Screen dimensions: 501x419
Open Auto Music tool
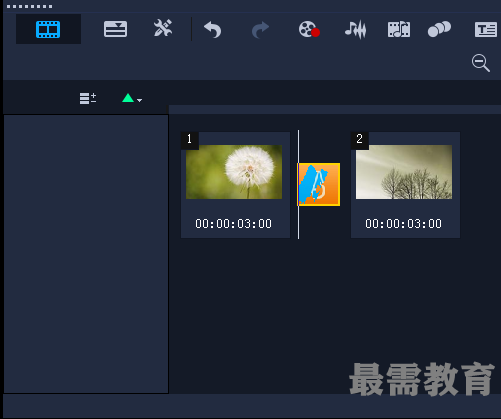click(x=399, y=30)
